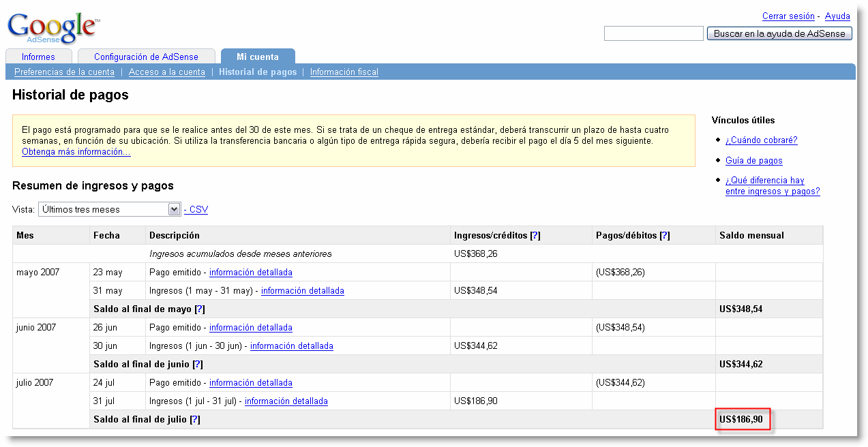Switch to Configuración de AdSense tab
The width and height of the screenshot is (868, 447).
146,57
